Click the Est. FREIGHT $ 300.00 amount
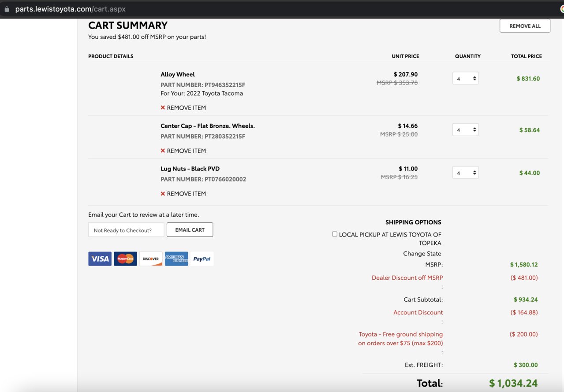The height and width of the screenshot is (392, 564). [526, 365]
